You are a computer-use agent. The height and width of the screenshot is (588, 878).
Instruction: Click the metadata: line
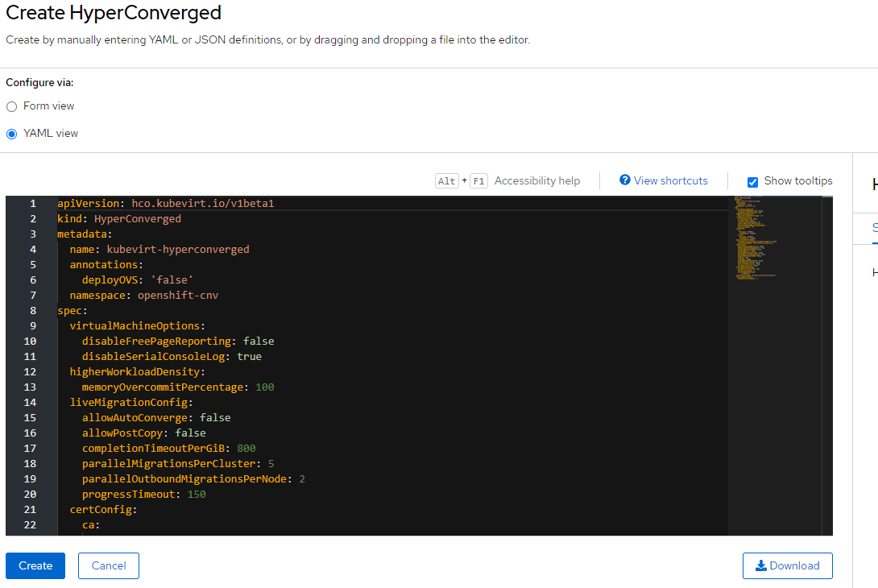(85, 234)
